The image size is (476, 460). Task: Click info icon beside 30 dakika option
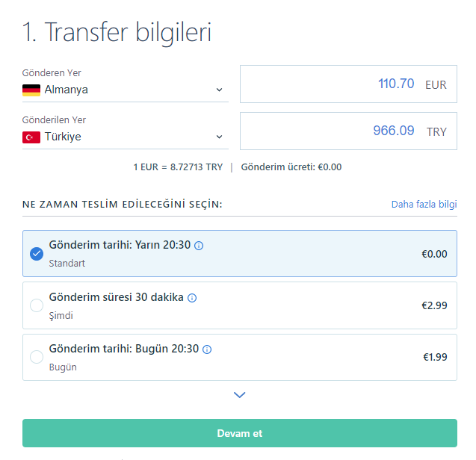pyautogui.click(x=192, y=298)
